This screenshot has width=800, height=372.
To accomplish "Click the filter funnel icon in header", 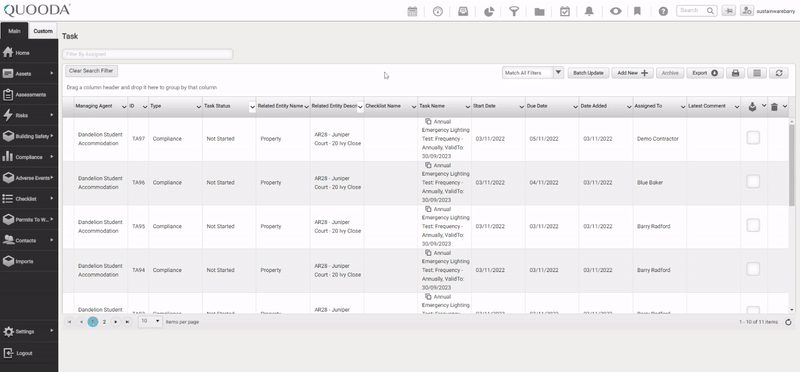I will [514, 11].
